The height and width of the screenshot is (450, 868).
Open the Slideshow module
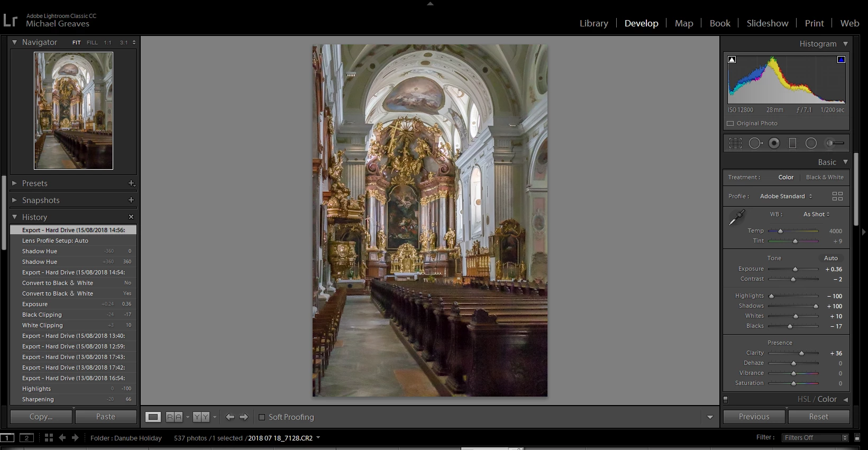click(768, 23)
